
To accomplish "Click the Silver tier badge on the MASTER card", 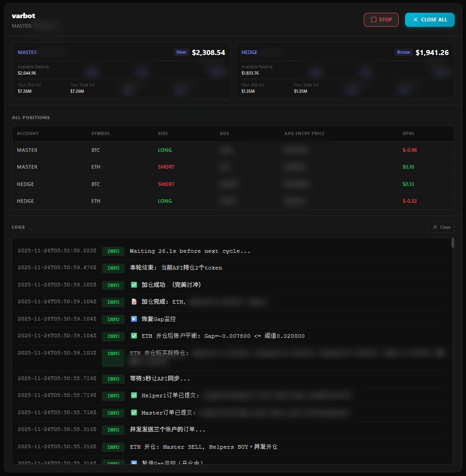I will [181, 52].
